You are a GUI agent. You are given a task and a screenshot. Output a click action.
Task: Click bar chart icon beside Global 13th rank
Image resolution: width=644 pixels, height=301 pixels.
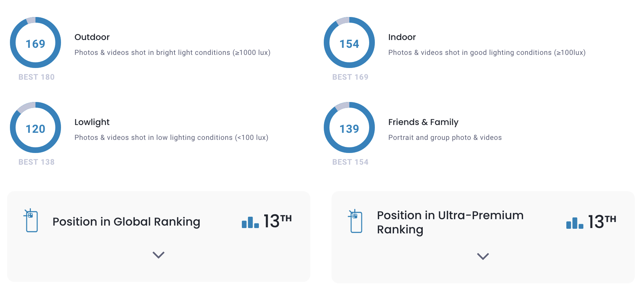[x=250, y=222]
